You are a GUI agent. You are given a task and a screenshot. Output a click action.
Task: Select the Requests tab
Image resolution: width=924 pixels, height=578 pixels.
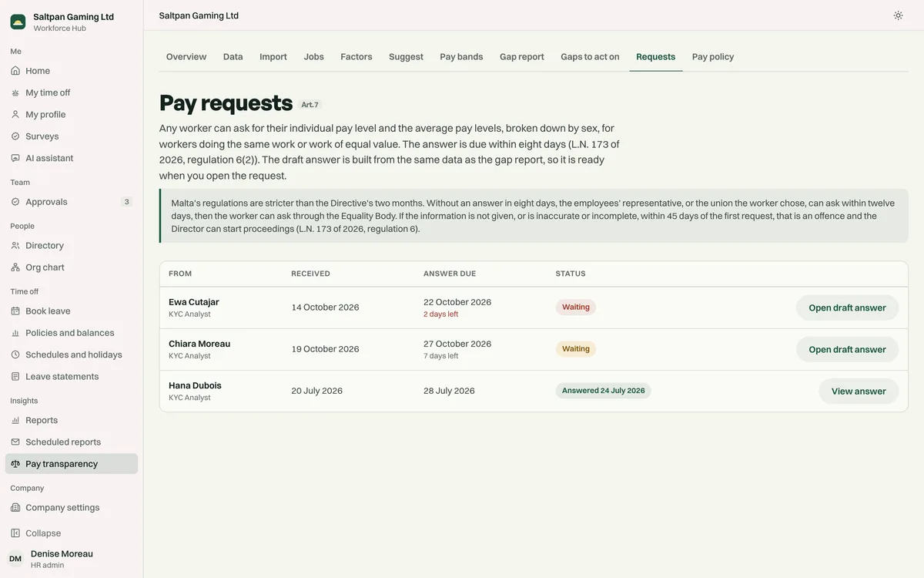coord(656,57)
